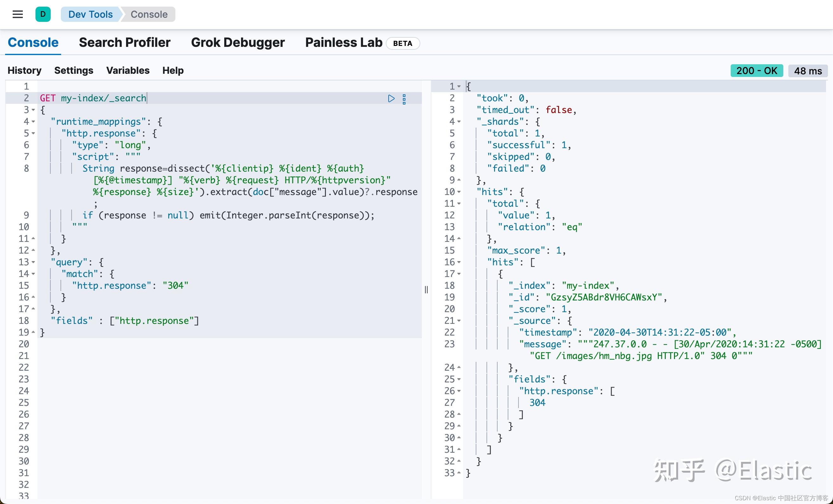Collapse the http.response block in the editor
Screen dimensions: 833x504
pos(33,133)
